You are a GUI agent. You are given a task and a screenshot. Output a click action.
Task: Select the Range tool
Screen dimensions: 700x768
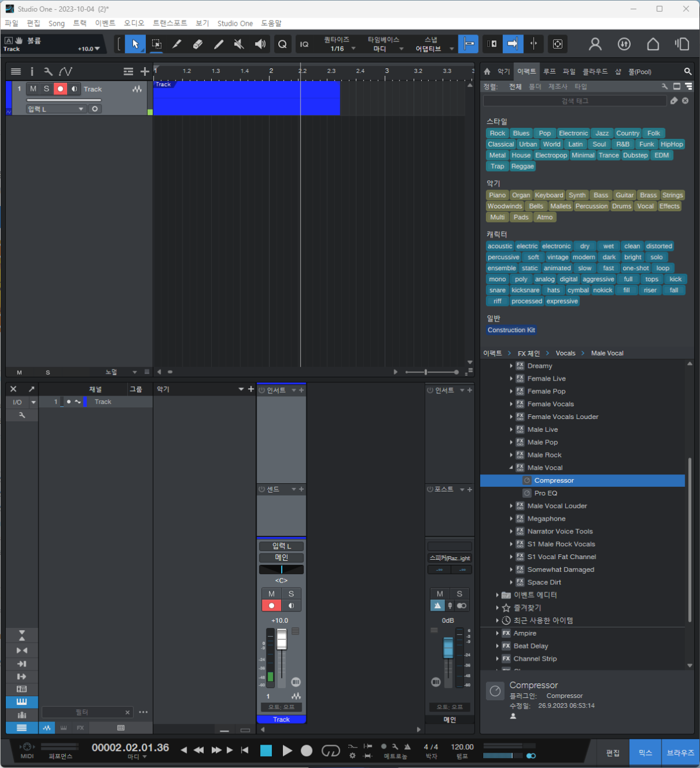[x=156, y=44]
